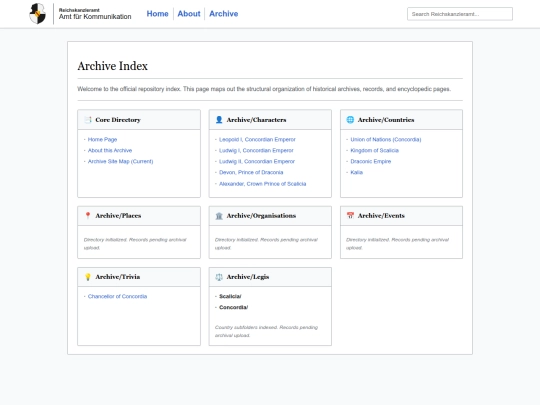This screenshot has width=540, height=405.
Task: Click the Archive/Legis header text
Action: (x=248, y=277)
